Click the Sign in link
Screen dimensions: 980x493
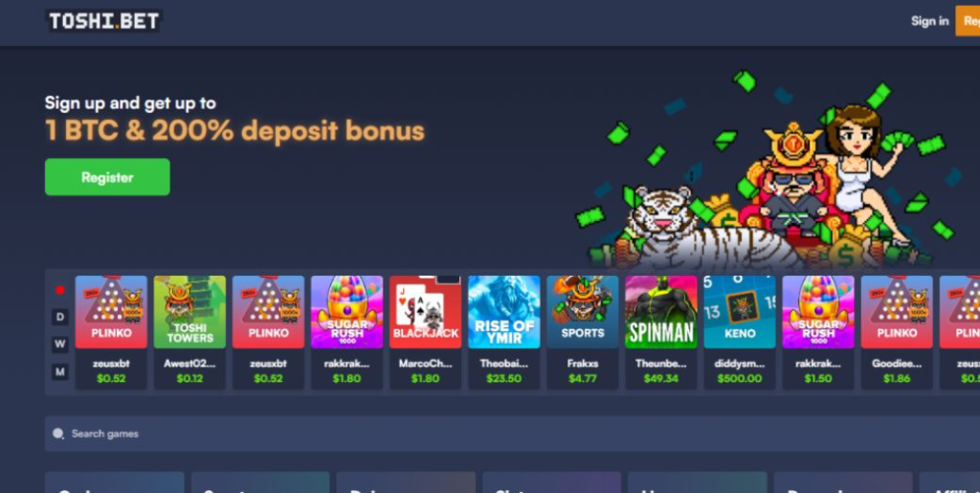tap(929, 21)
